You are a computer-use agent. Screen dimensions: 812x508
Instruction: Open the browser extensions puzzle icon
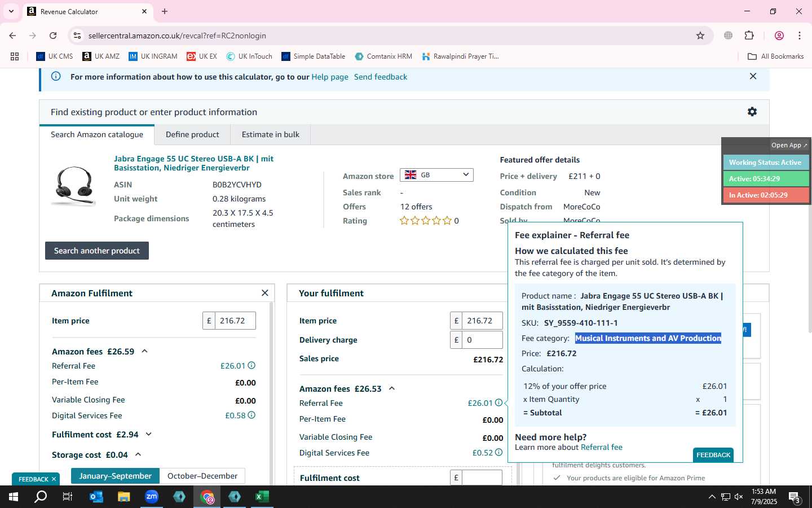pos(749,36)
